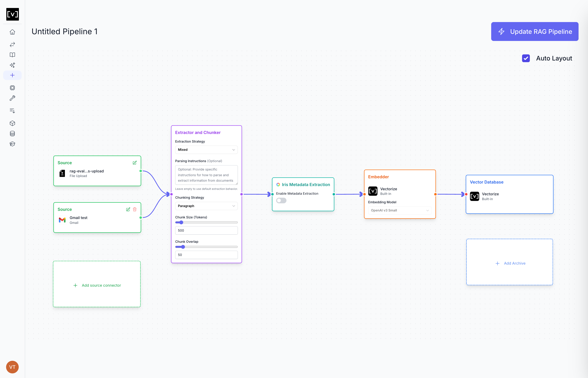
Task: Click the Vectorize logo in Vector Database card
Action: [474, 196]
